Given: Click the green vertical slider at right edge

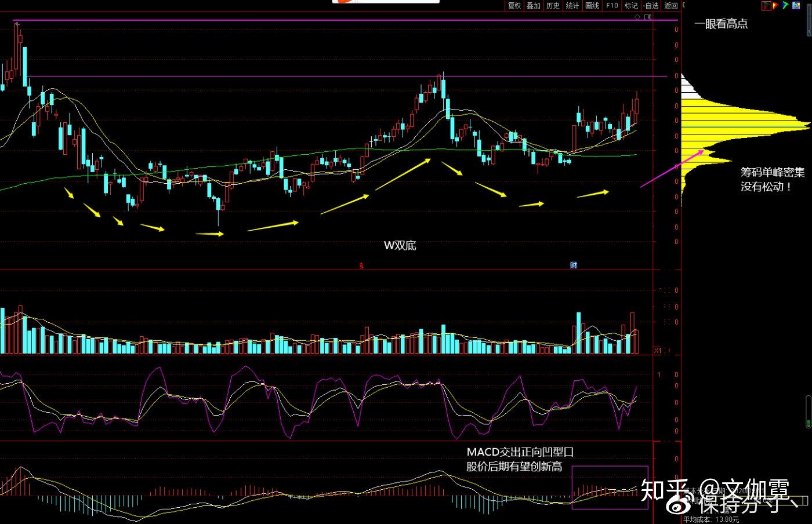Looking at the screenshot, I should point(809,412).
